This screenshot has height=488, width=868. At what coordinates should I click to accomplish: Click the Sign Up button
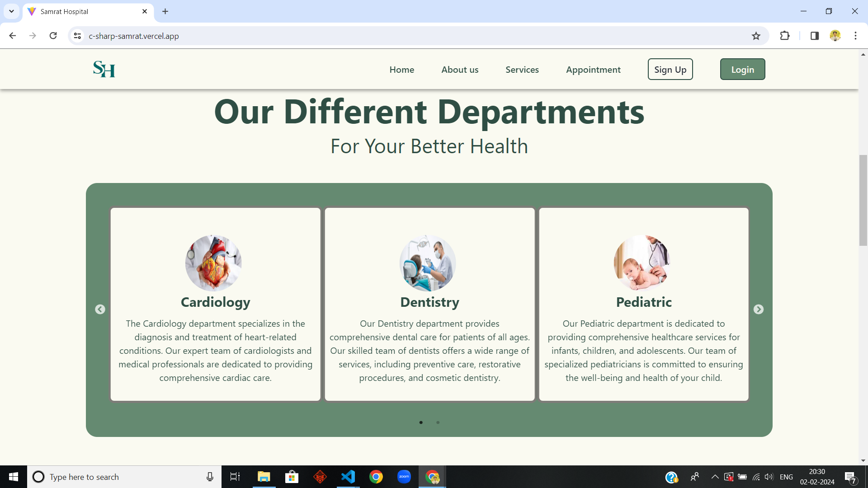click(x=670, y=69)
